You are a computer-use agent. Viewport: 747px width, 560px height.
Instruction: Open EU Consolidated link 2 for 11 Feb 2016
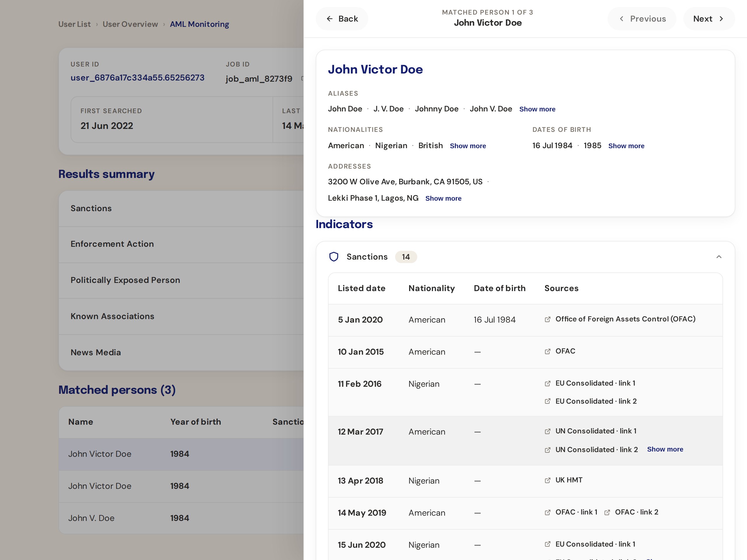click(596, 401)
